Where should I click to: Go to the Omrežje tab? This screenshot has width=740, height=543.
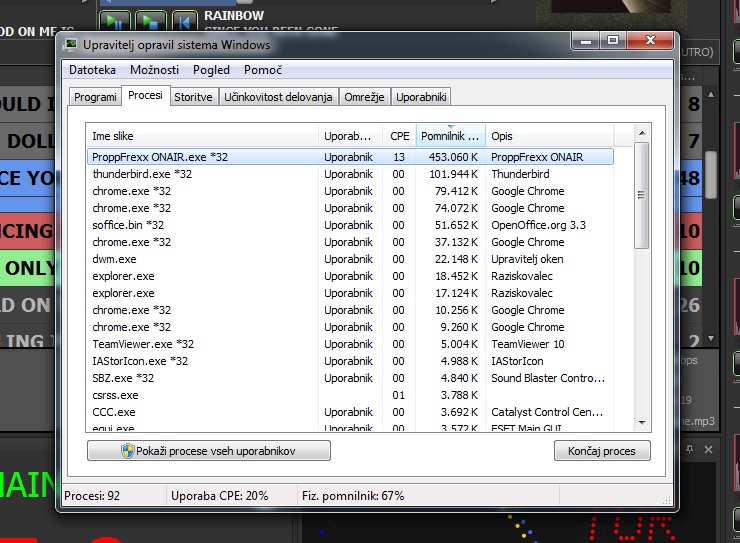364,97
